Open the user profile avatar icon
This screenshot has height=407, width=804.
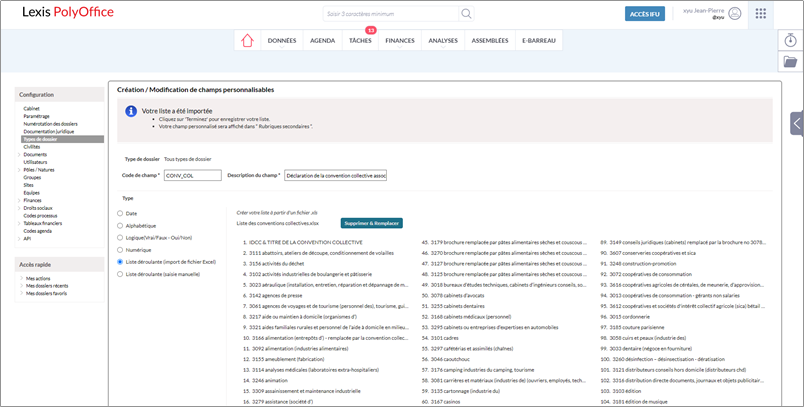[734, 14]
